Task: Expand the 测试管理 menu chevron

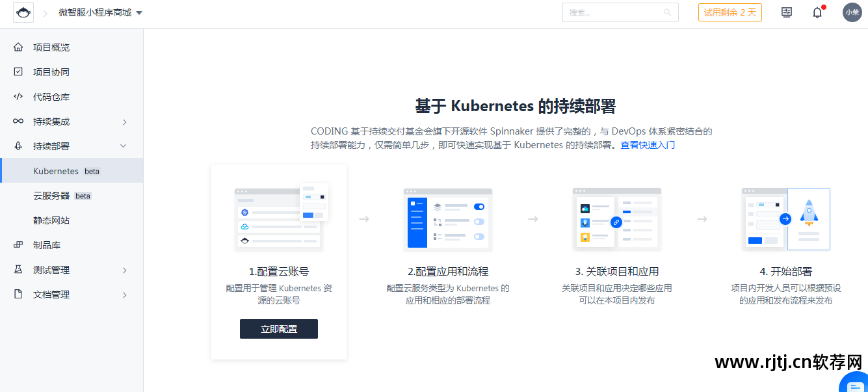Action: tap(125, 270)
